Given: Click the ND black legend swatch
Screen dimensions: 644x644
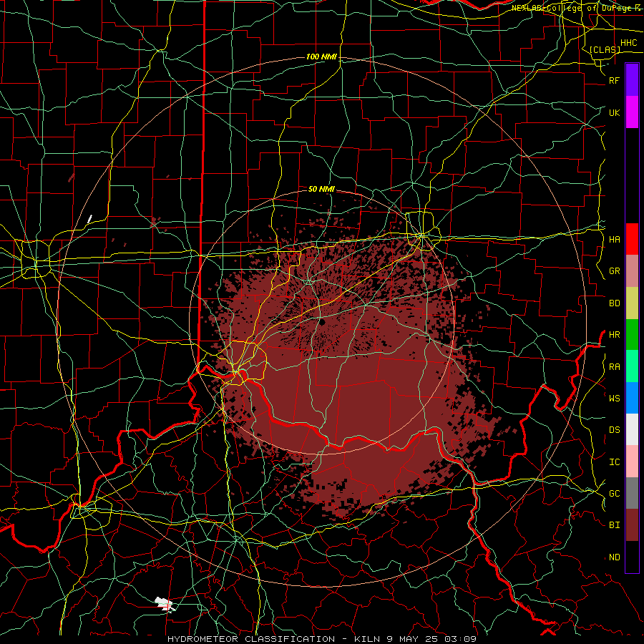Looking at the screenshot, I should coord(632,557).
